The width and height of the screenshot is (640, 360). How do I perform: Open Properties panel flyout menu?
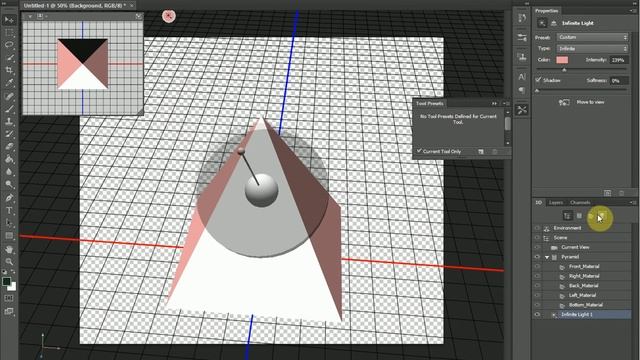click(633, 11)
